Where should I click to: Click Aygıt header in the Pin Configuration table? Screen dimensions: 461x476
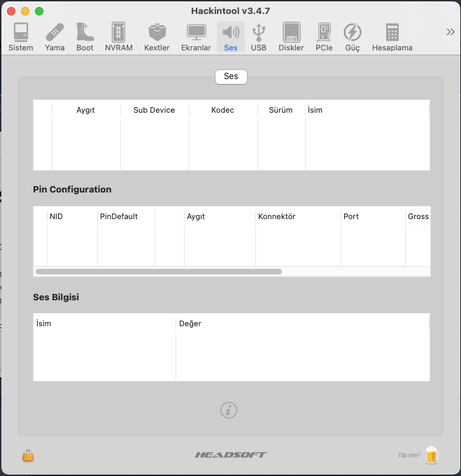point(220,216)
